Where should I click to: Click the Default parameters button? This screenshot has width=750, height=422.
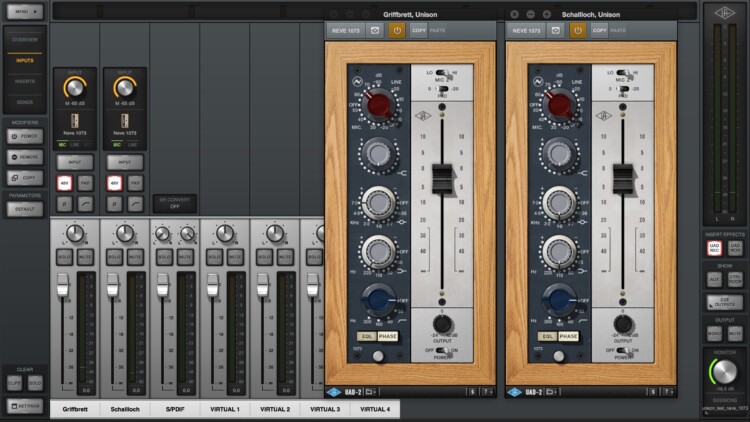pyautogui.click(x=25, y=209)
